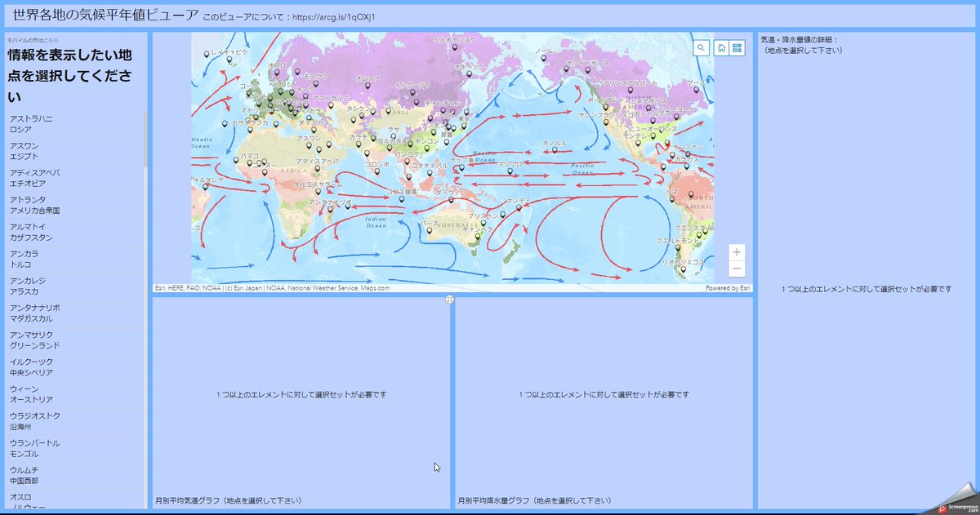Screen dimensions: 980x515
Task: Click the Powered by Esri link
Action: coord(727,287)
